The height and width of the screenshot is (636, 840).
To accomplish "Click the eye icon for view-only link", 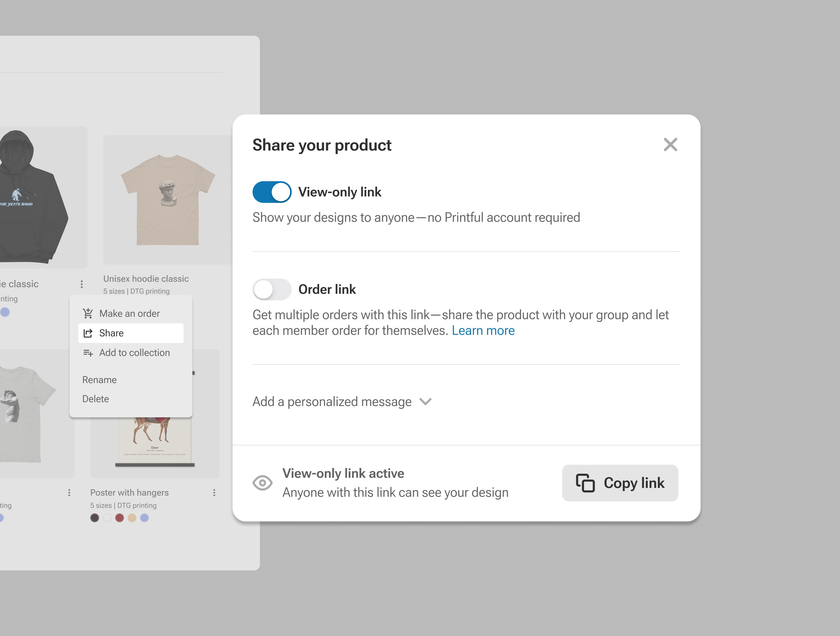I will click(x=263, y=482).
